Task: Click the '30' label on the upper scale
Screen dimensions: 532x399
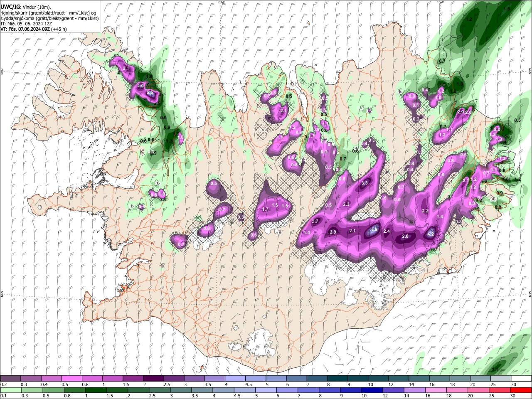Action: coord(514,384)
